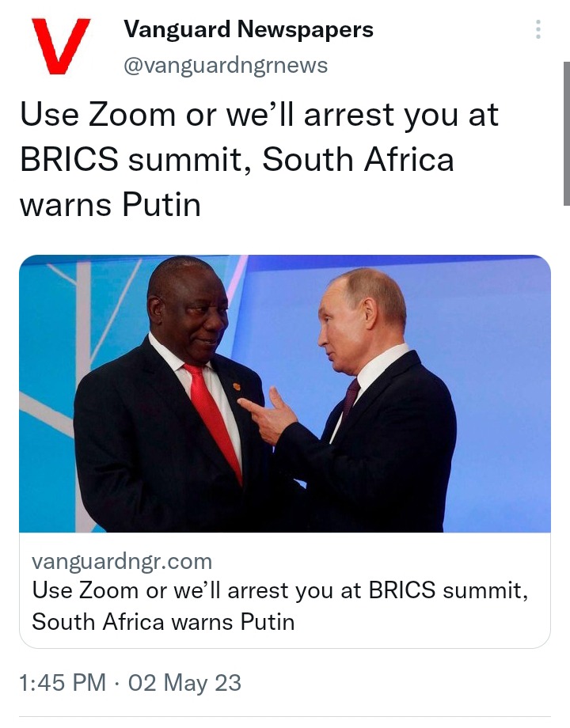Open the link card headline below the photo

279,606
